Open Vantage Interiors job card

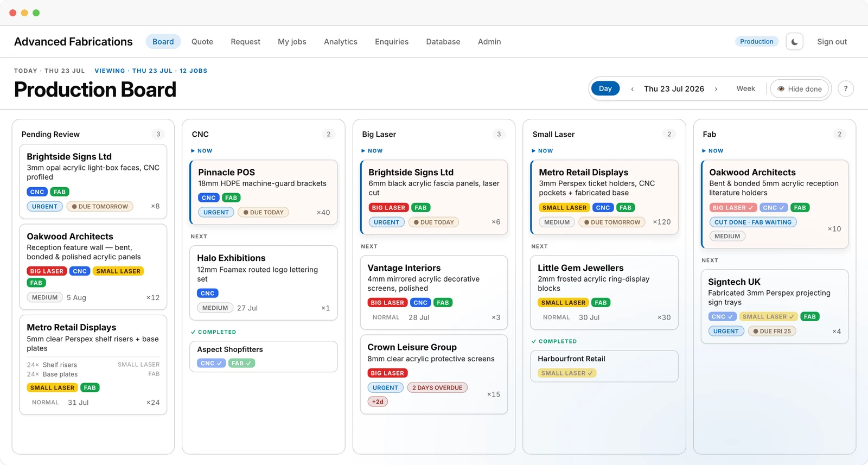click(x=434, y=292)
